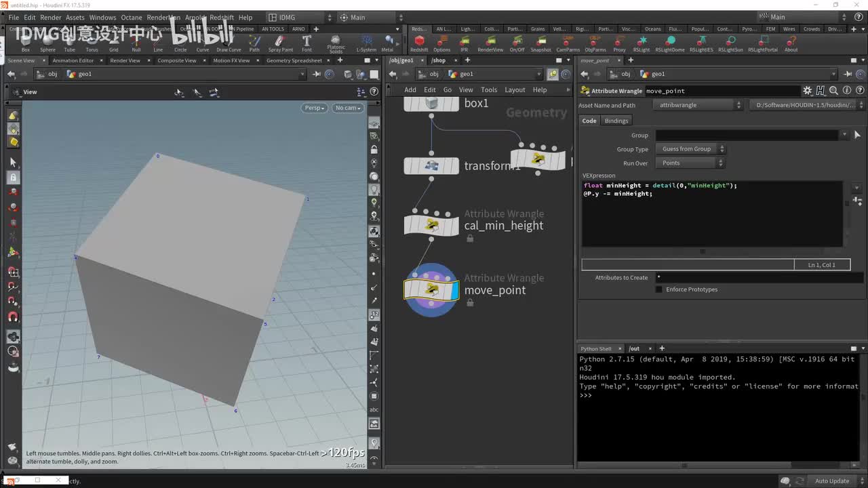Viewport: 868px width, 488px height.
Task: Open the AN TOOLS shelf tab
Action: click(273, 29)
